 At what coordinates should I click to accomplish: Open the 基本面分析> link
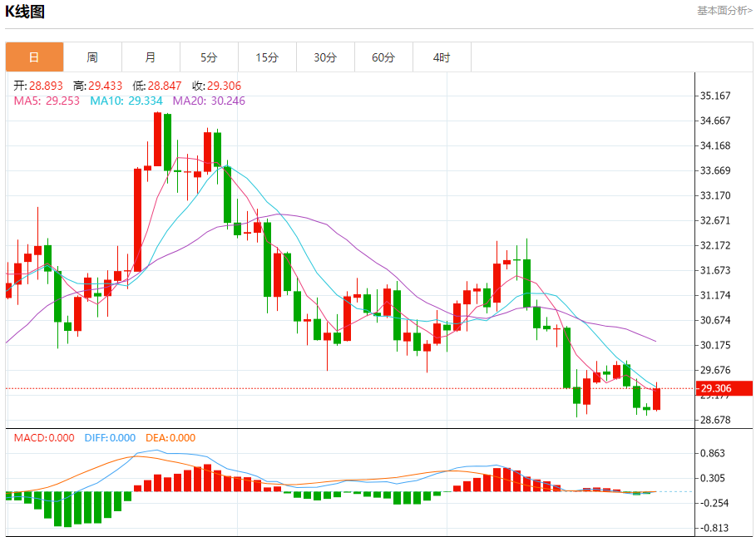(x=724, y=11)
